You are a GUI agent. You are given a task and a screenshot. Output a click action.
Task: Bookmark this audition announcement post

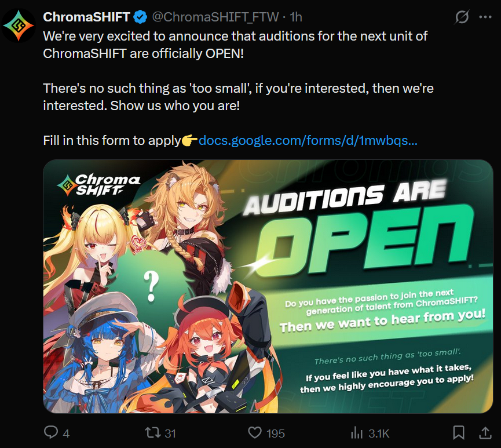click(459, 433)
